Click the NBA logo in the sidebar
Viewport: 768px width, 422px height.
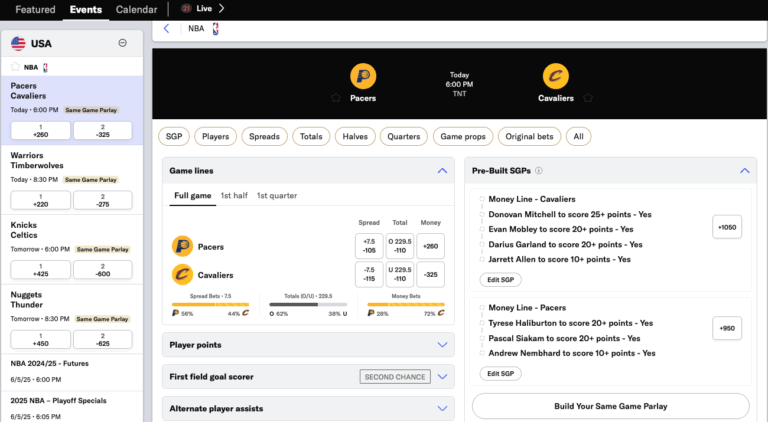coord(46,68)
